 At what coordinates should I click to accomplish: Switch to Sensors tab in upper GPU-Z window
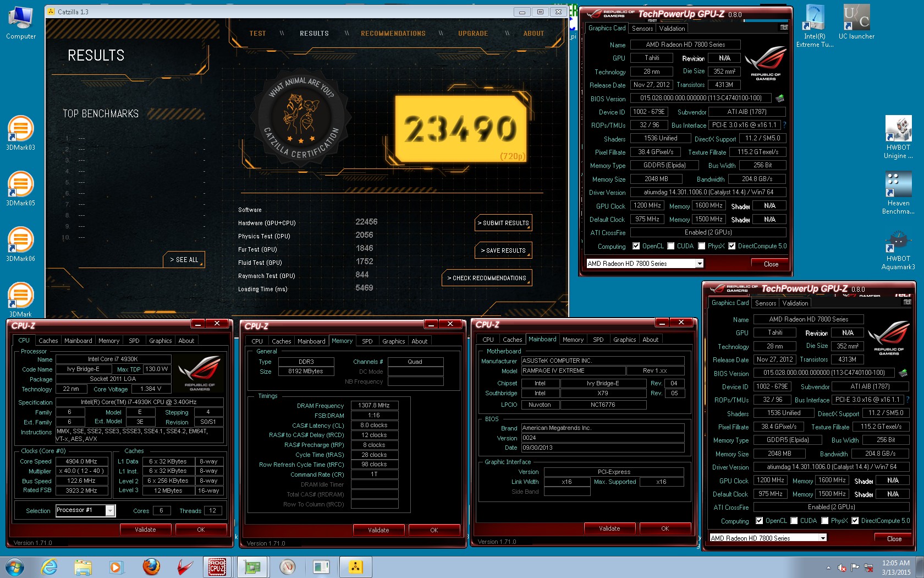pyautogui.click(x=642, y=29)
